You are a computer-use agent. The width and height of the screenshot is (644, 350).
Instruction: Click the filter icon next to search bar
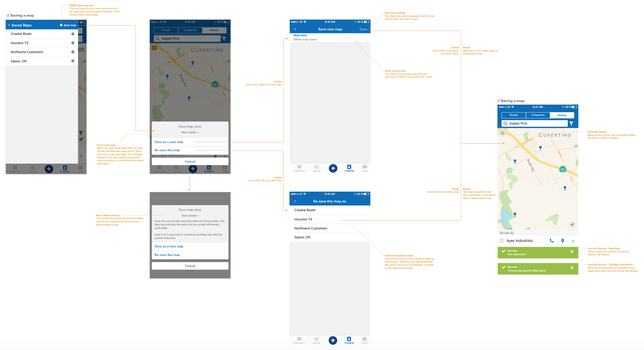224,39
